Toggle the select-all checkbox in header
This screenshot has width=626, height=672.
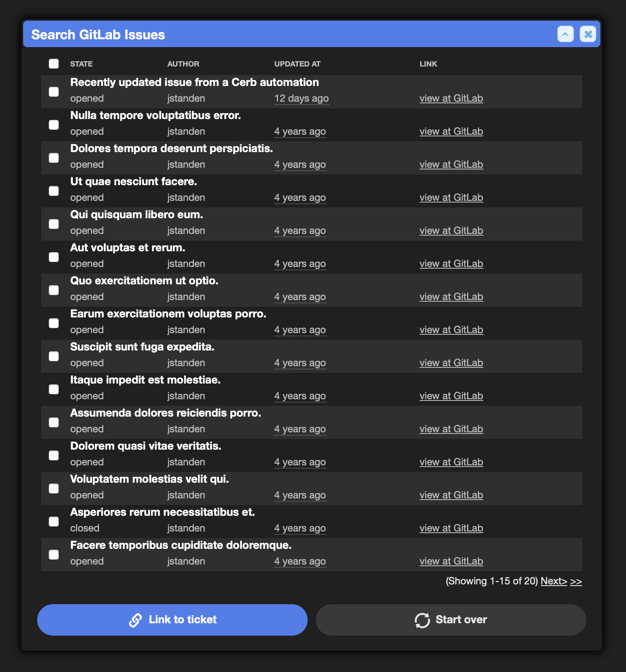click(54, 64)
